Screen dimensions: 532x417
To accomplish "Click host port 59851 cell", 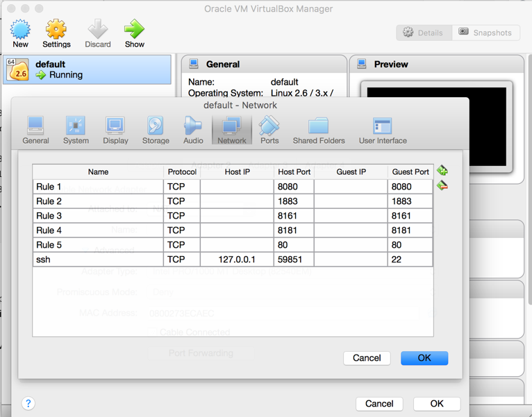I will [294, 259].
